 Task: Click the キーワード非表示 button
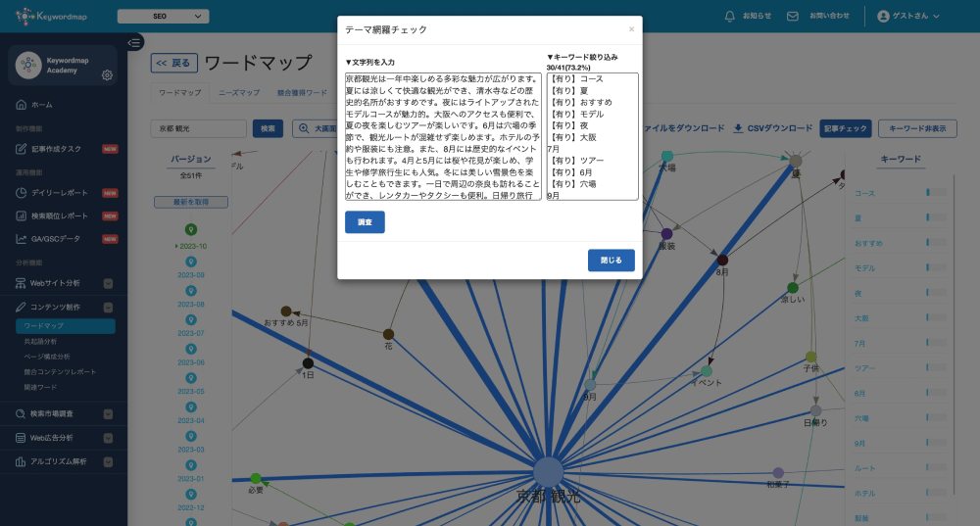click(917, 128)
